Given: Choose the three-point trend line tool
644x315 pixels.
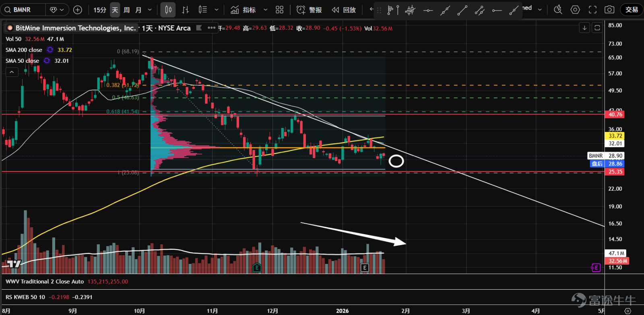Looking at the screenshot, I should 445,10.
